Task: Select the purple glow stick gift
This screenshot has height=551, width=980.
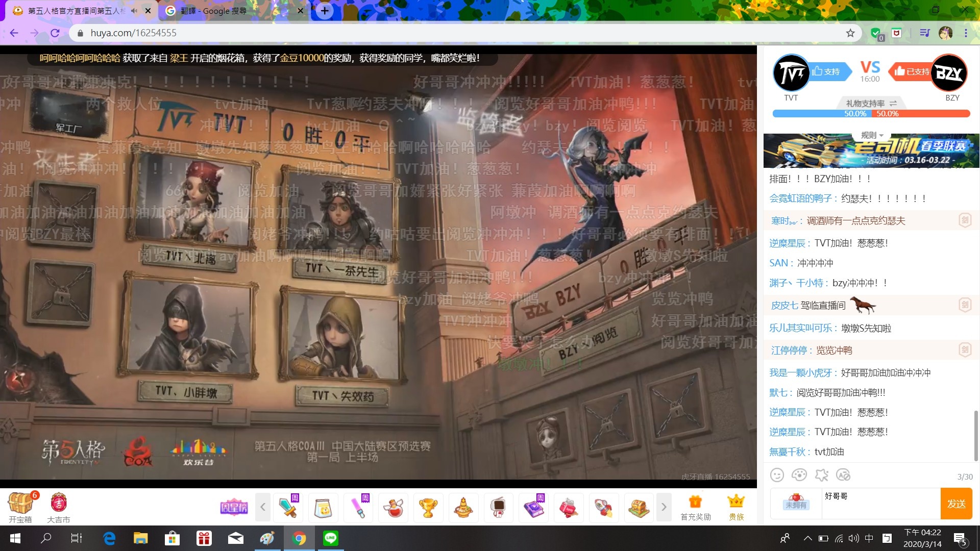Action: (358, 508)
